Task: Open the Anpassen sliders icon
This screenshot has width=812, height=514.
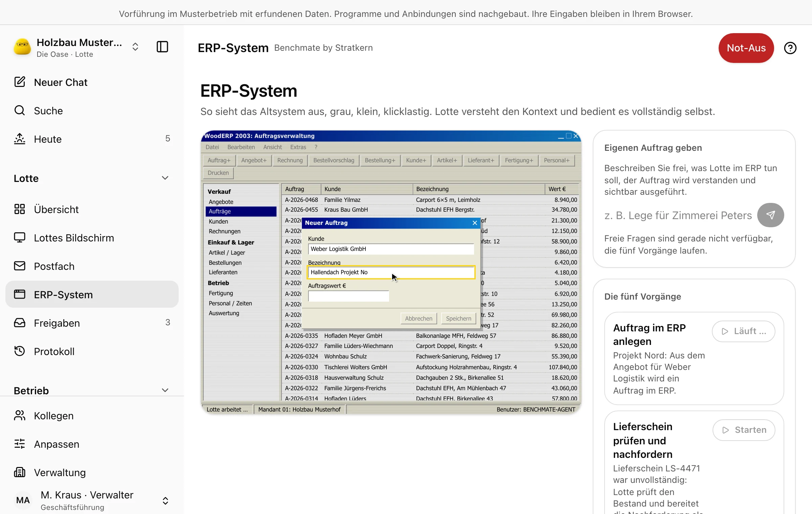Action: point(20,444)
